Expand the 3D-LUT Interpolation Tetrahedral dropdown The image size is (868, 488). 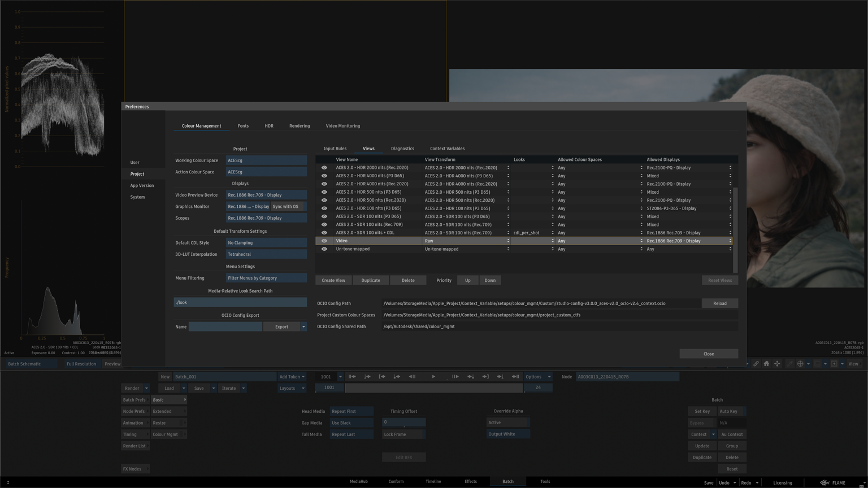(266, 254)
